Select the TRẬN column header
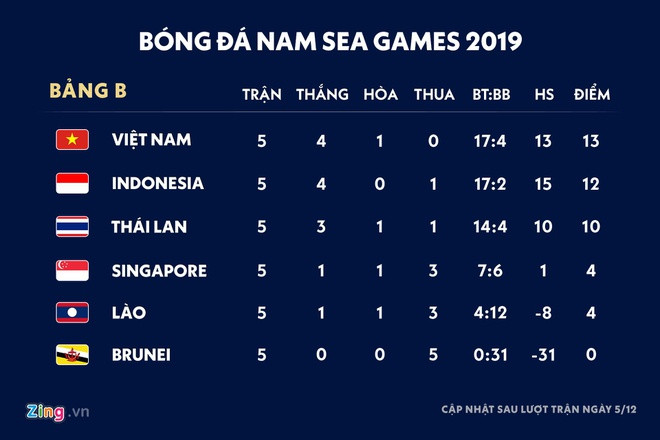Image resolution: width=660 pixels, height=440 pixels. [x=262, y=95]
